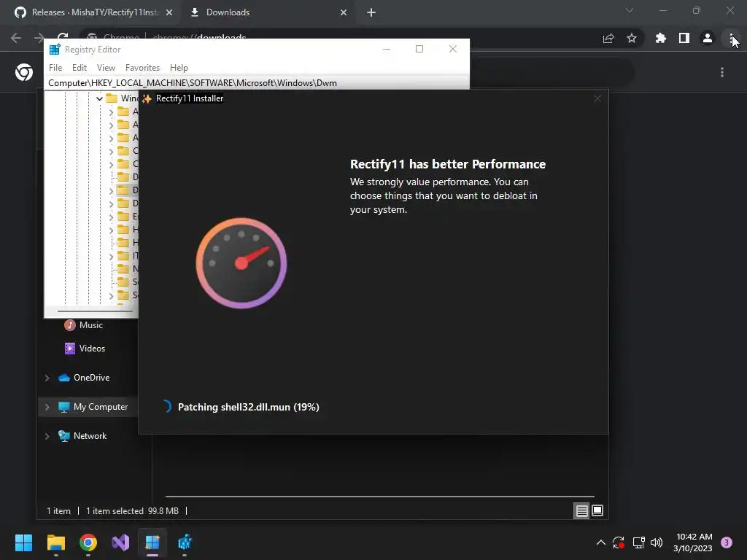Click the Rectify11 Installer sparkle icon
Image resolution: width=747 pixels, height=560 pixels.
point(147,98)
